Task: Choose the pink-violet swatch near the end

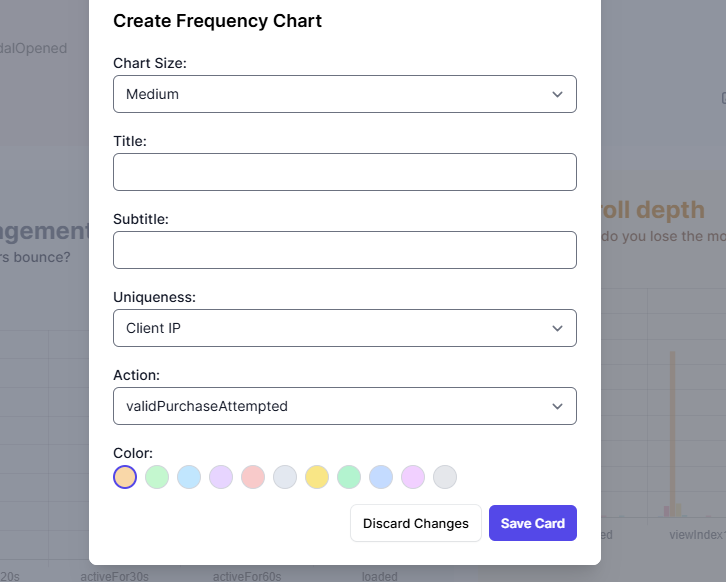Action: [x=413, y=477]
